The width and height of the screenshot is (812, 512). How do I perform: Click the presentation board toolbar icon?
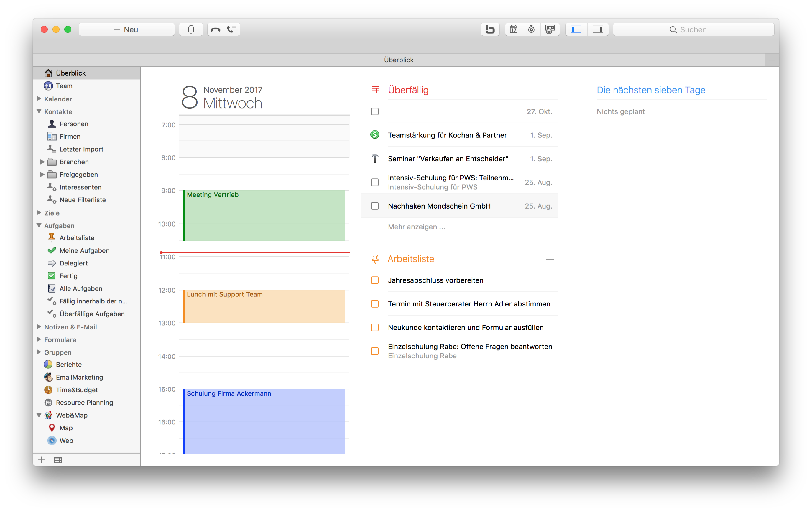pyautogui.click(x=550, y=29)
